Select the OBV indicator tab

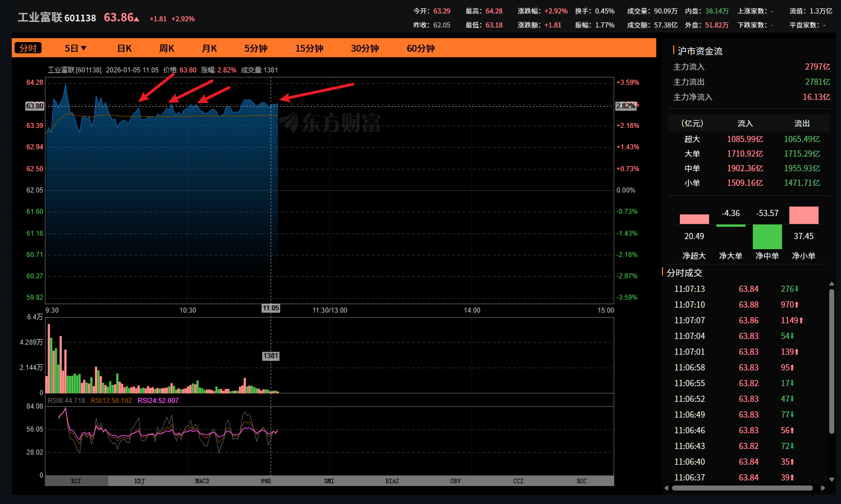tap(455, 481)
